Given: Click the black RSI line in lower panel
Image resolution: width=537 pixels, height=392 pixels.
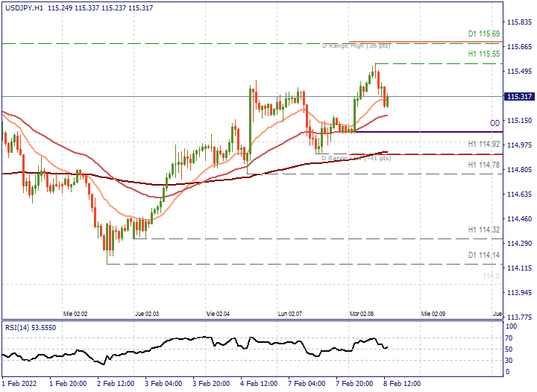Looking at the screenshot, I should pos(195,349).
